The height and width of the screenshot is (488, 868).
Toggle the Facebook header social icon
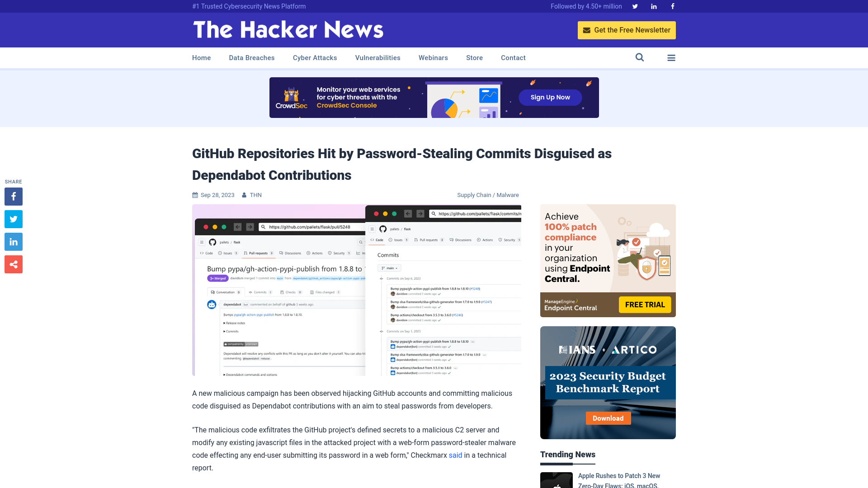coord(672,6)
